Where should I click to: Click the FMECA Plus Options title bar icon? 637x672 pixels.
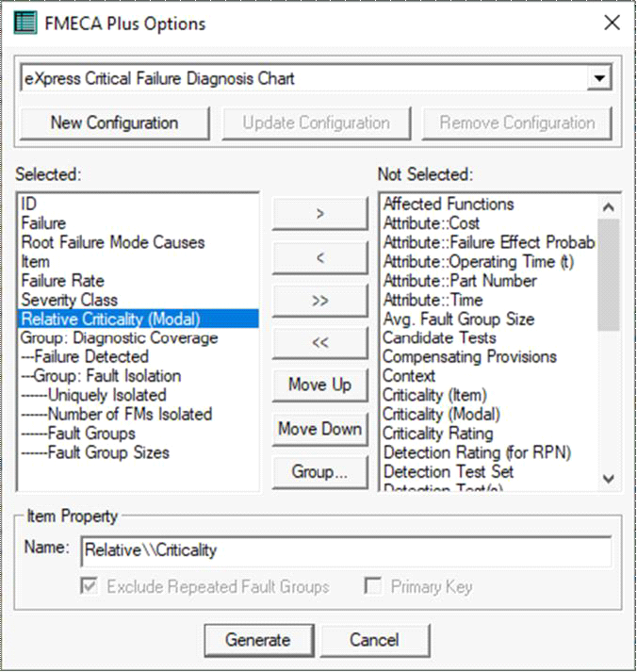(24, 24)
